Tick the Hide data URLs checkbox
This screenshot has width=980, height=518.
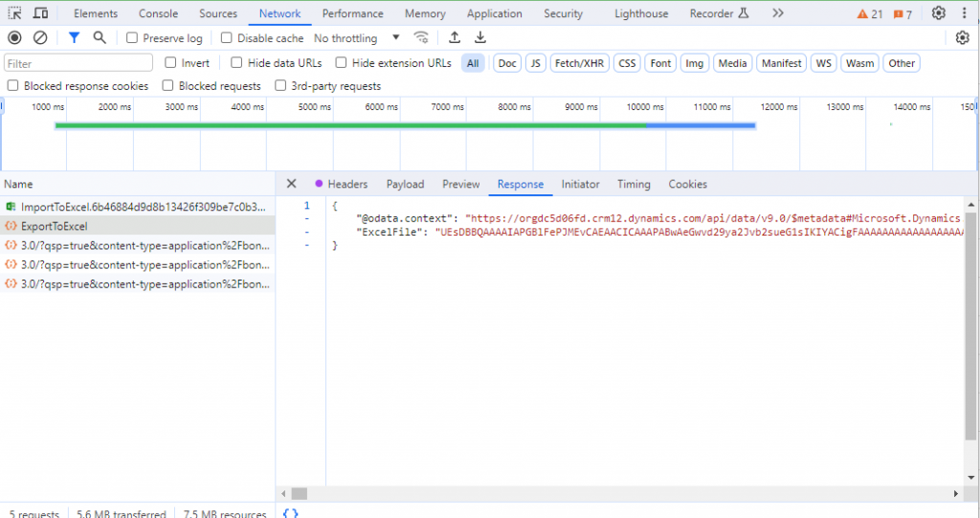[236, 62]
